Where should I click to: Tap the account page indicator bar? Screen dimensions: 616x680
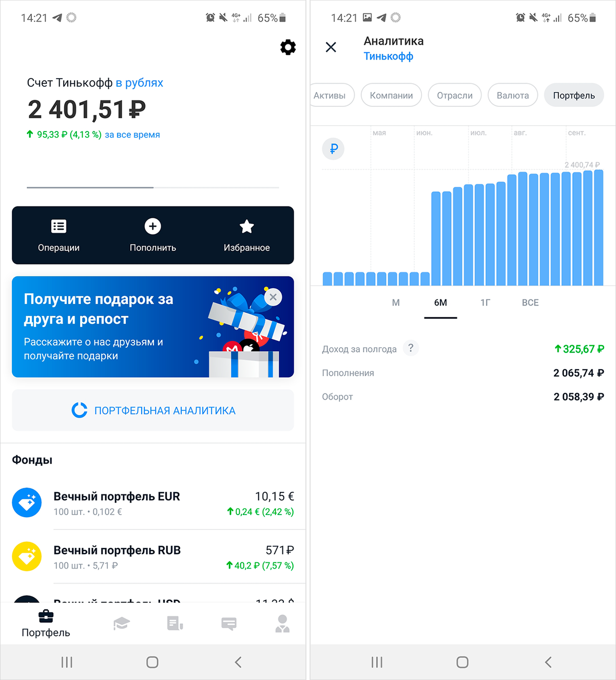coord(153,187)
